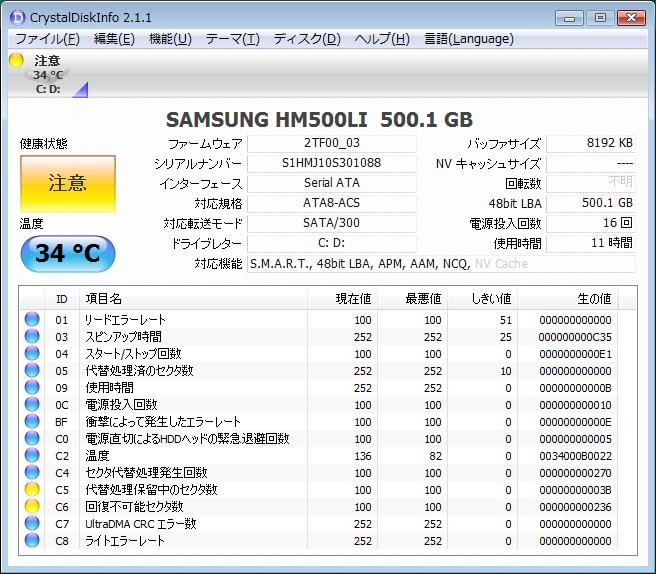The image size is (656, 574).
Task: Select the disk entry 注意 34 °C C: D:
Action: pos(48,74)
